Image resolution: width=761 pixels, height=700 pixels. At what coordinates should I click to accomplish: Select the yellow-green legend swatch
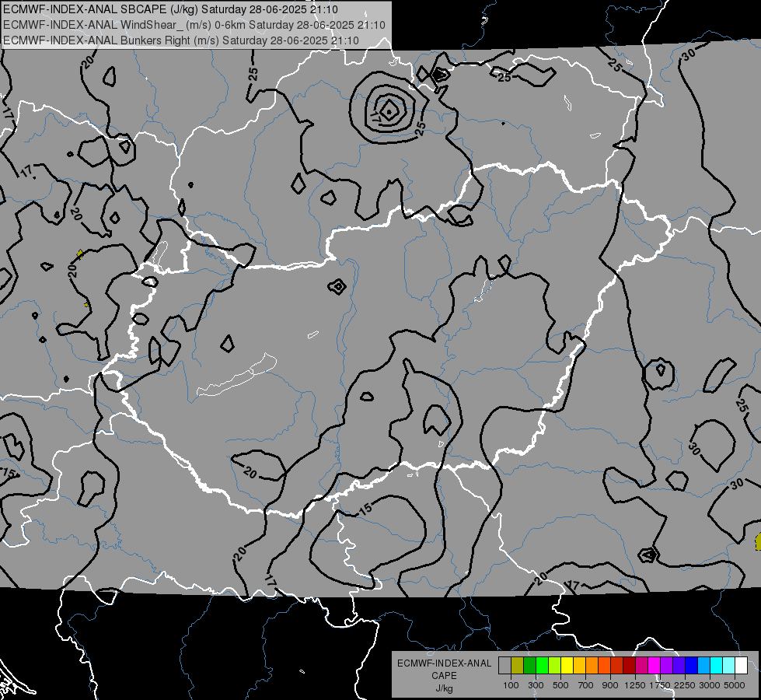pyautogui.click(x=554, y=665)
